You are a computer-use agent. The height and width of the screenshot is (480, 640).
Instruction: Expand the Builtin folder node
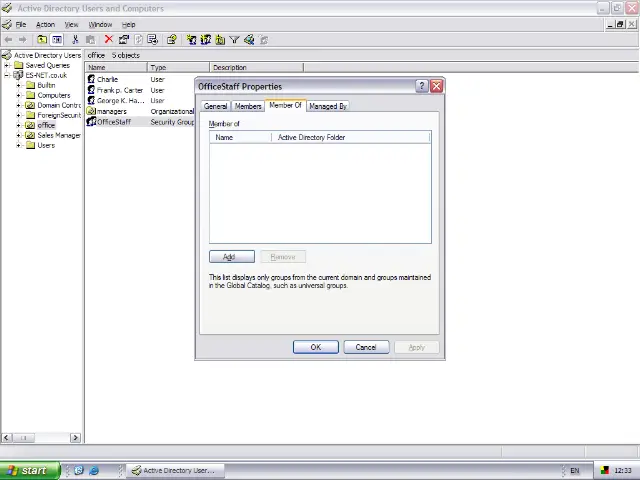[x=18, y=85]
